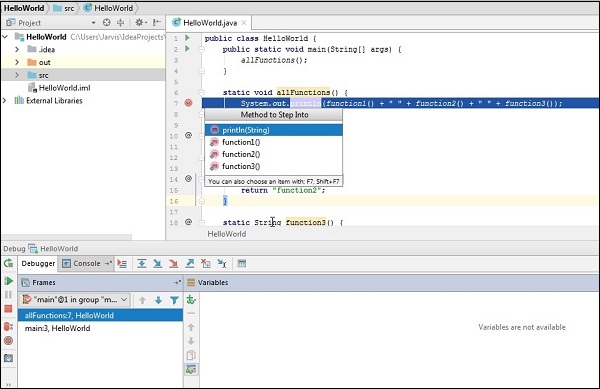This screenshot has height=389, width=600.
Task: Click Restore Layout icon in Frames header
Action: [177, 282]
